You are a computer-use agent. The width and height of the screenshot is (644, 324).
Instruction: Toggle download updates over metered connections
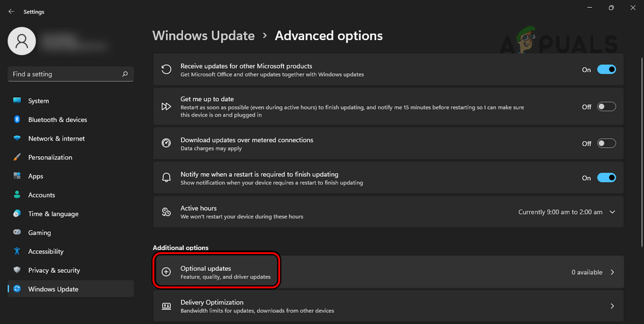[606, 143]
